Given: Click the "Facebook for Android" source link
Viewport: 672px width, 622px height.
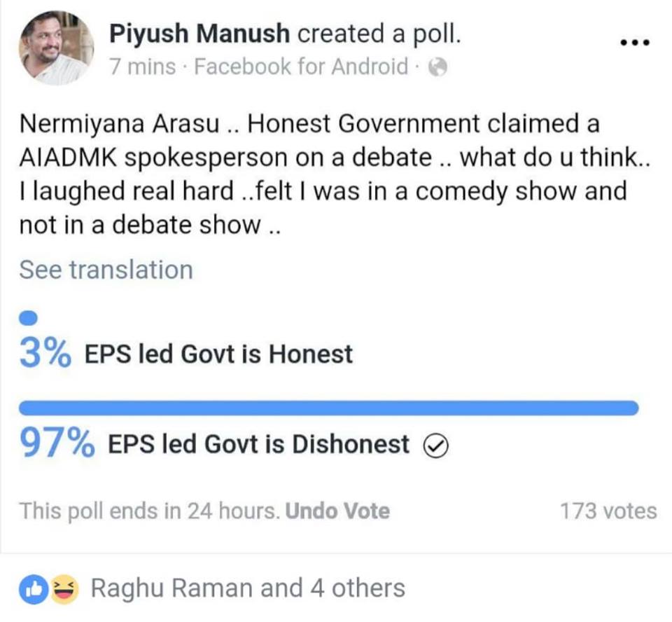Looking at the screenshot, I should click(x=301, y=67).
